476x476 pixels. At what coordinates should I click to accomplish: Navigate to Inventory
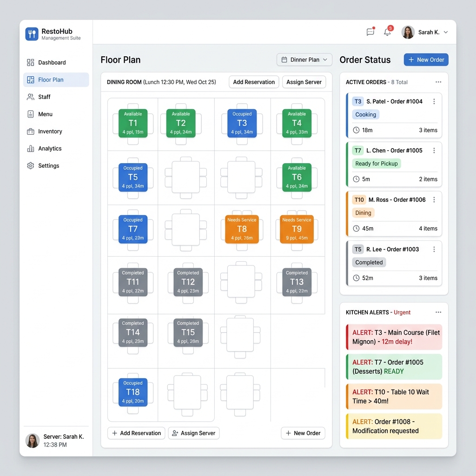click(56, 132)
